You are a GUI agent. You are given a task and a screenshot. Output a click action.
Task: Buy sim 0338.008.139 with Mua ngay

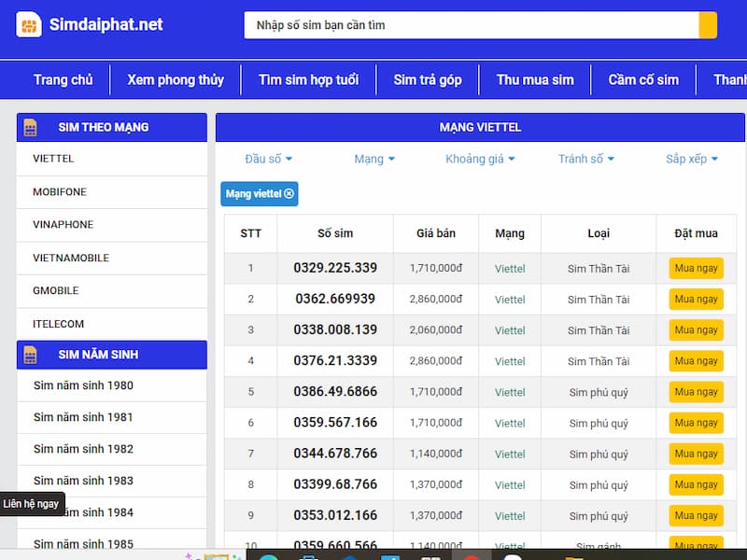tap(696, 330)
